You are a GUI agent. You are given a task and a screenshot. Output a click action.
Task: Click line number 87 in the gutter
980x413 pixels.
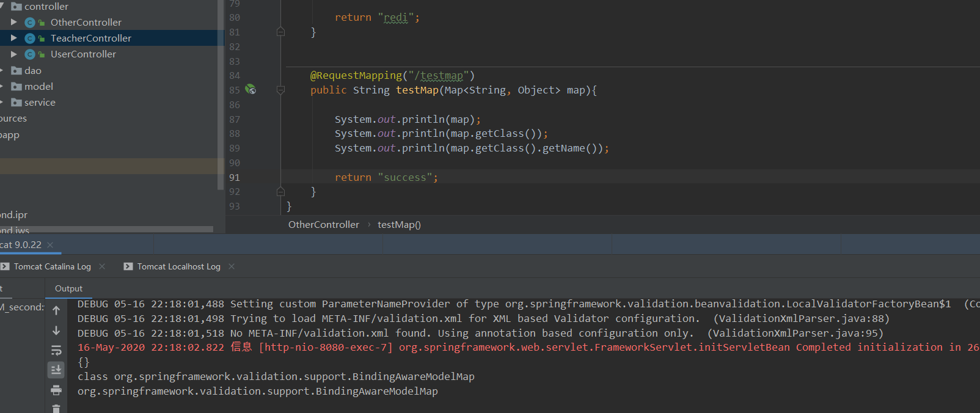pos(235,119)
